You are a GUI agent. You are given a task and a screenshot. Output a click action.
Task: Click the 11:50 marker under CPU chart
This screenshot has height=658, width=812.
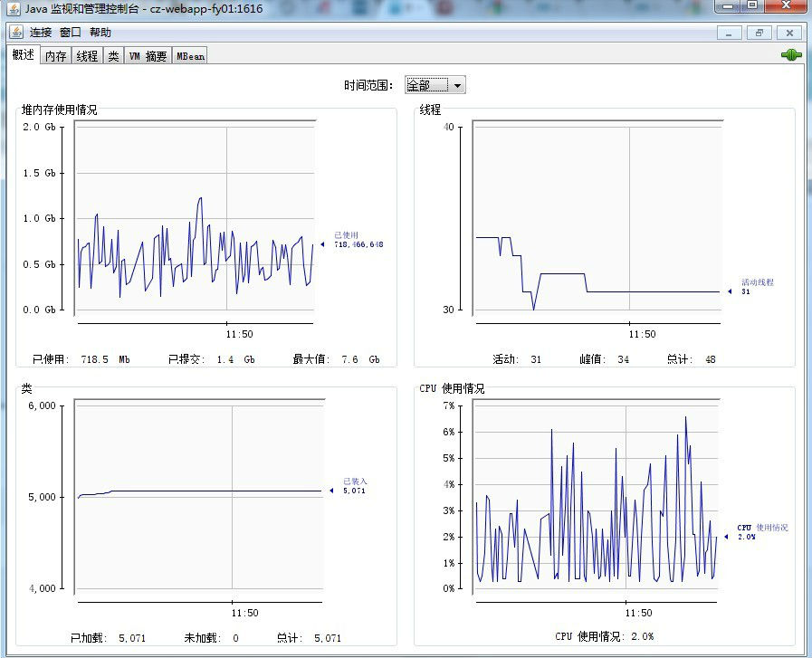pos(638,613)
